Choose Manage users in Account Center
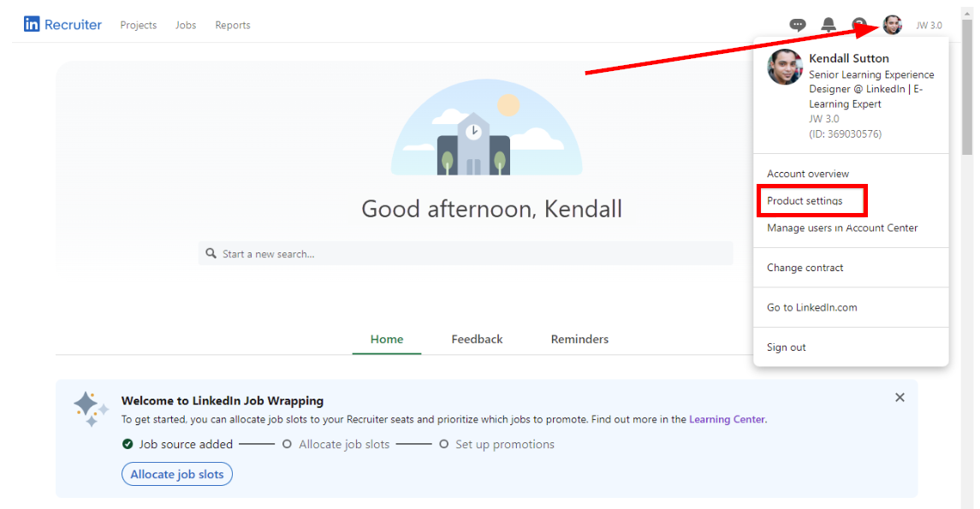The height and width of the screenshot is (509, 980). pyautogui.click(x=842, y=228)
